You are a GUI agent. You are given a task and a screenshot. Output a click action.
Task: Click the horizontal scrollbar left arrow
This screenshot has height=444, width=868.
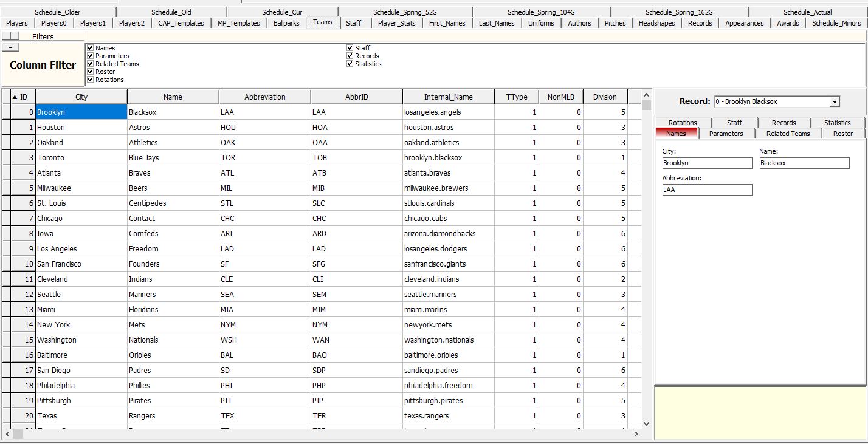tap(7, 434)
